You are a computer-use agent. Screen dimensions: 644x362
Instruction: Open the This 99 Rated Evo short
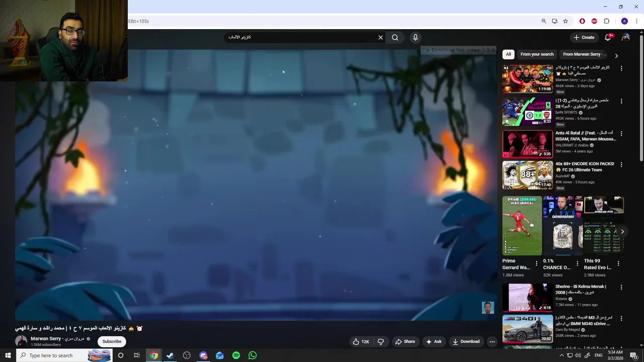pos(604,226)
